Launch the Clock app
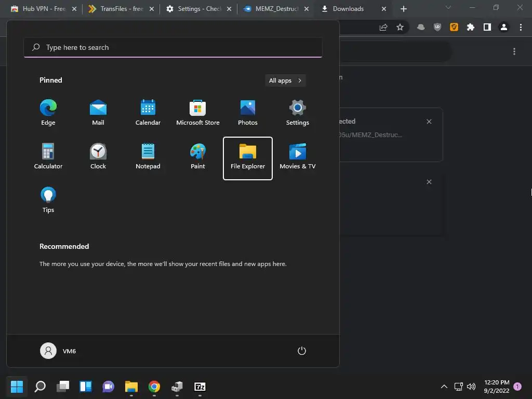 pos(98,156)
